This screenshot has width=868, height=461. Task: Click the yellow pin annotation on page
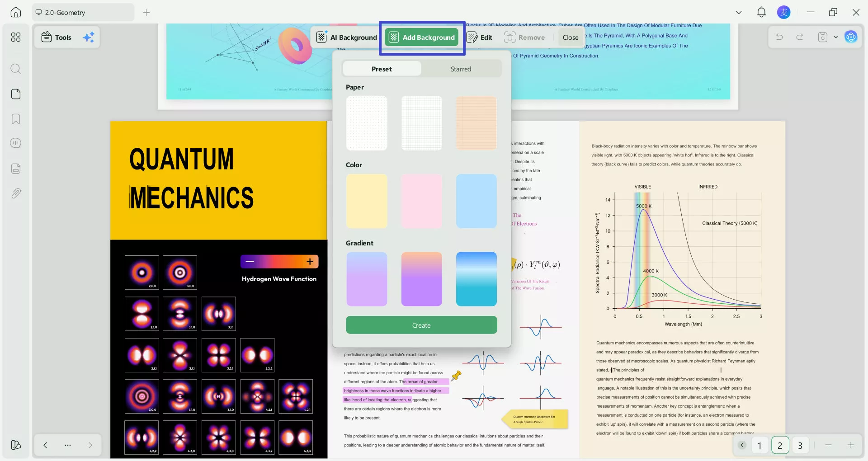coord(457,376)
